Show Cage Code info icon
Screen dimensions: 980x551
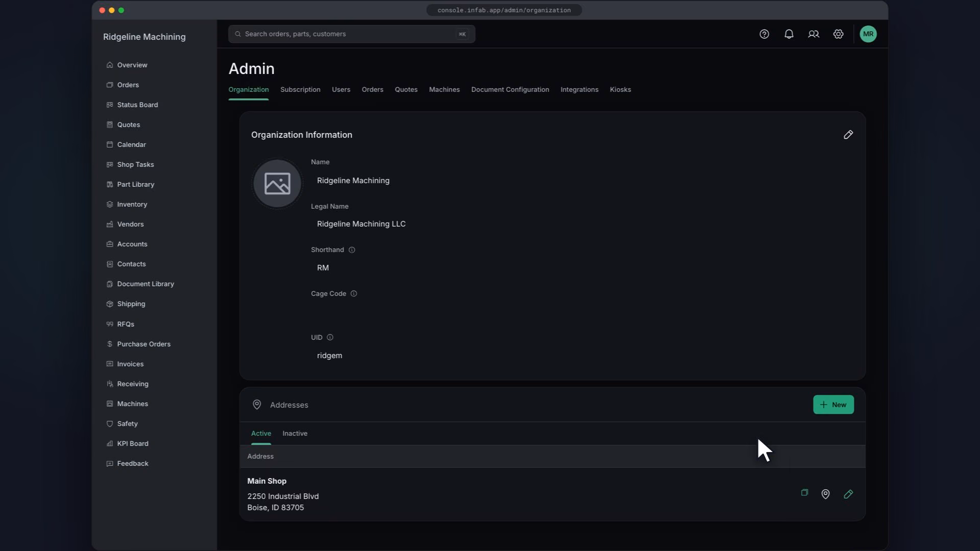pyautogui.click(x=354, y=294)
